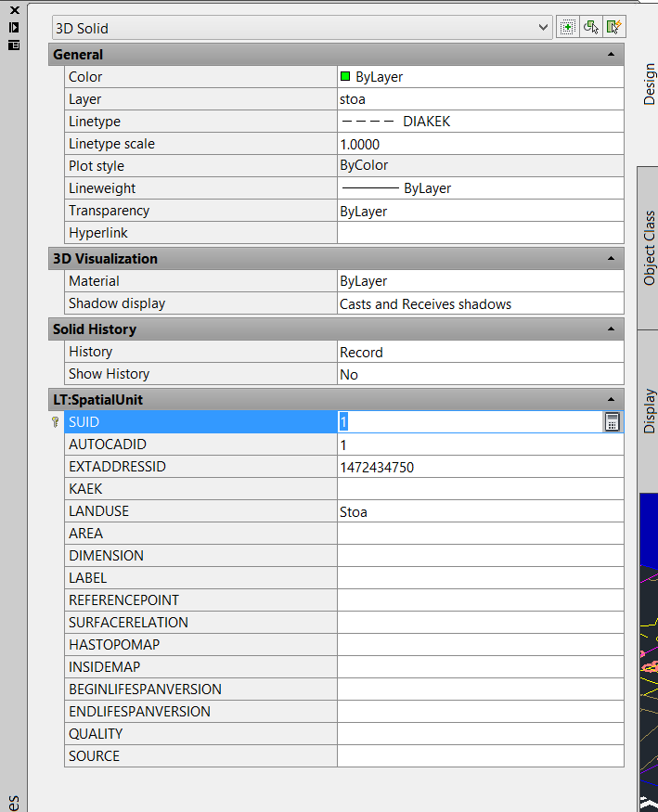
Task: Click the Plot style ByColor value
Action: (x=481, y=166)
